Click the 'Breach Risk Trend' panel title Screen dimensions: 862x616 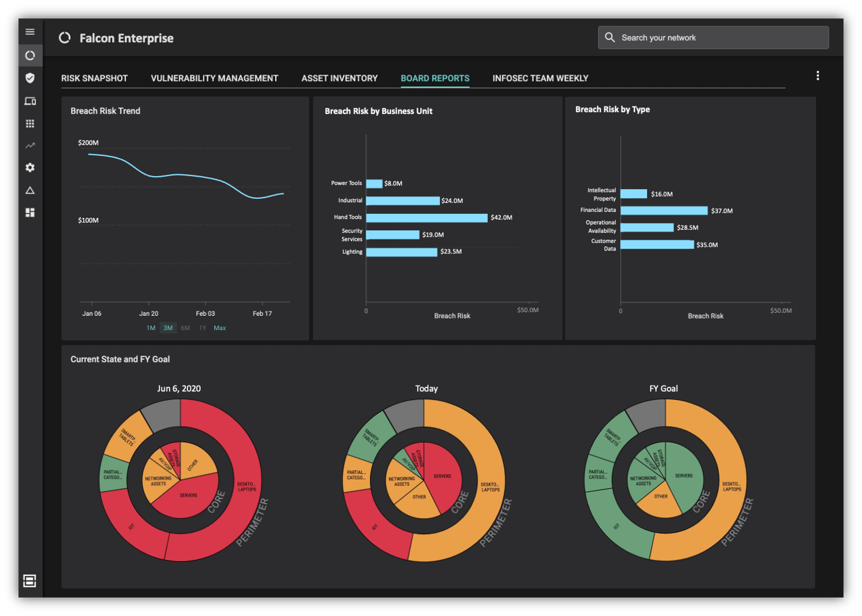[x=105, y=111]
